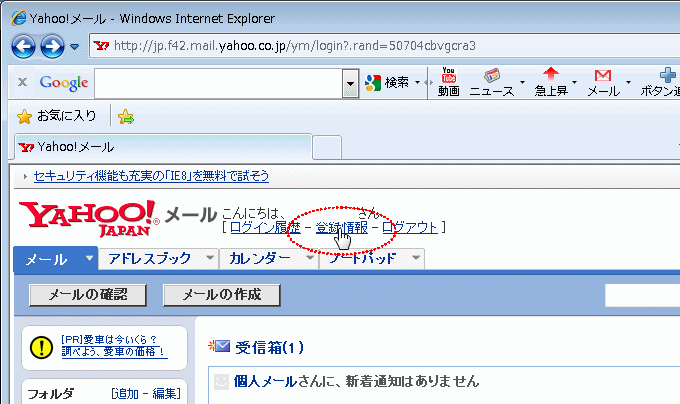Close the Google toolbar with the X
Viewport: 680px width, 404px height.
(x=22, y=83)
